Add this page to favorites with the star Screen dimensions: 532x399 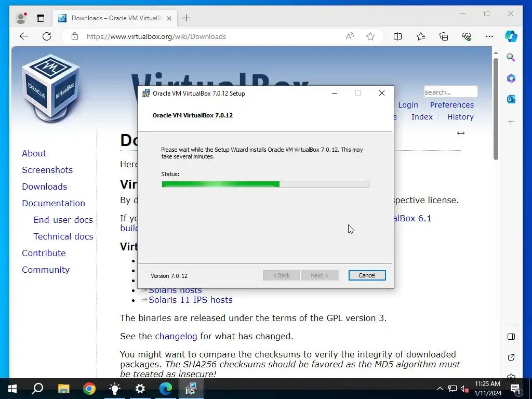[x=370, y=36]
